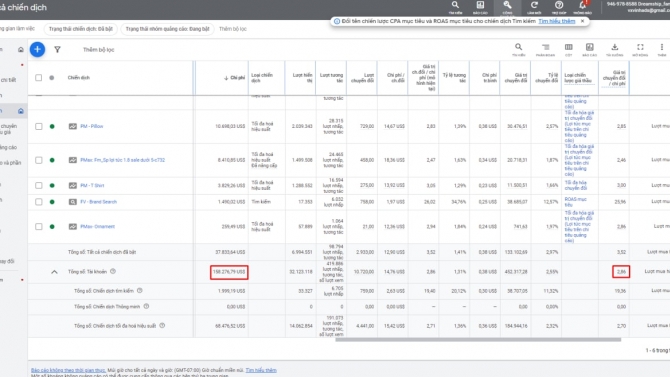The width and height of the screenshot is (670, 377).
Task: Check the PM - Pillow row checkbox
Action: pyautogui.click(x=38, y=126)
